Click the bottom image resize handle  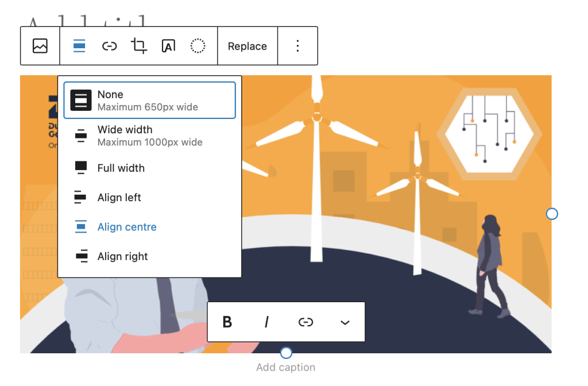tap(285, 353)
